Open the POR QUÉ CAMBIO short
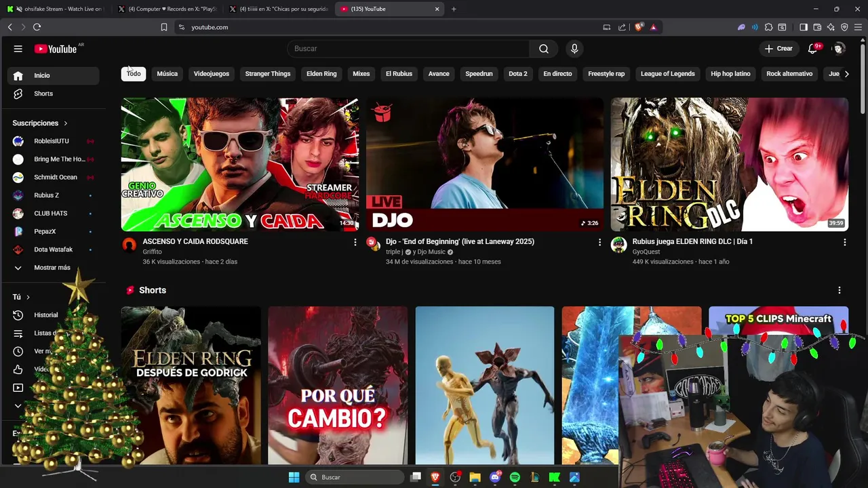 point(338,386)
